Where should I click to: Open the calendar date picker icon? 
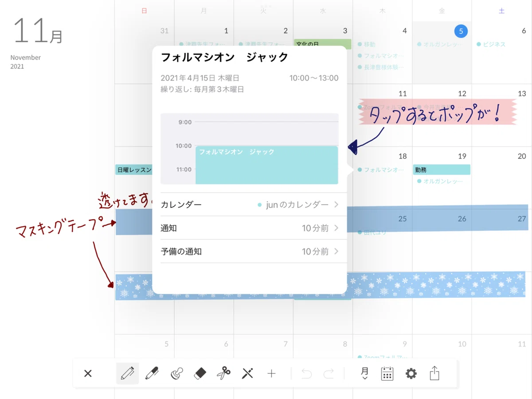pyautogui.click(x=387, y=373)
